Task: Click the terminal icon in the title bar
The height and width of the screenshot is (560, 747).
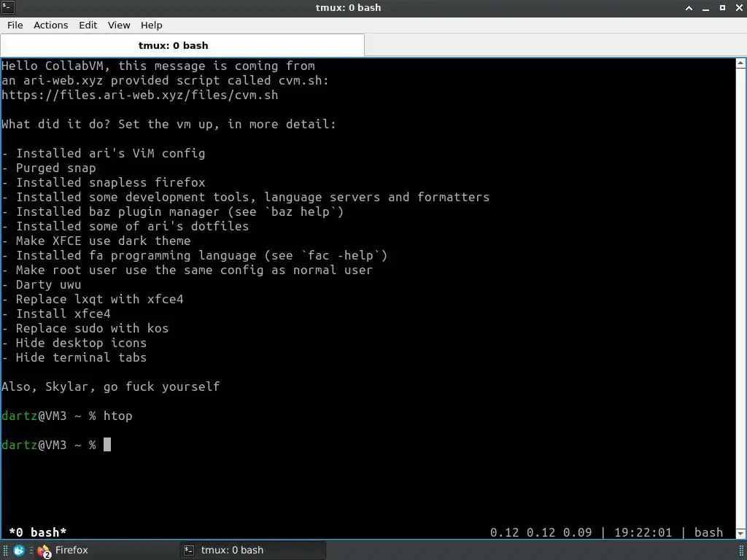Action: [8, 7]
